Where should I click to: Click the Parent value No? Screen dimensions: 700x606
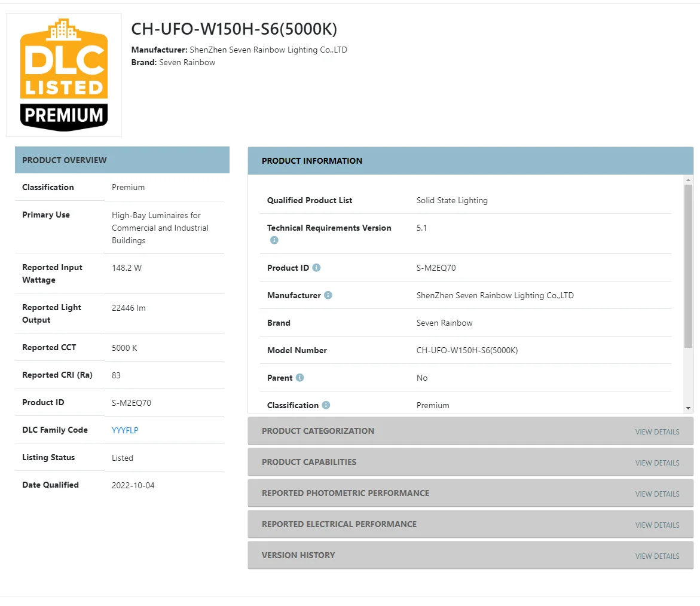422,378
